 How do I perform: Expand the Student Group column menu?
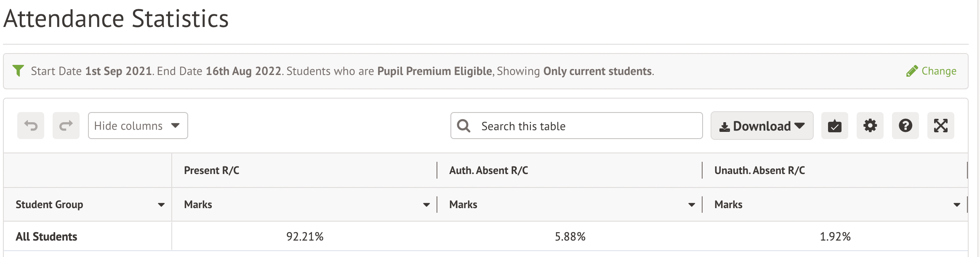(161, 205)
